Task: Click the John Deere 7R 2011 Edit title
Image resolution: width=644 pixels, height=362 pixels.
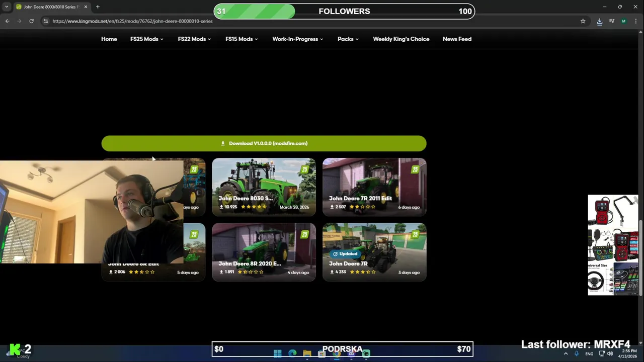Action: [x=360, y=198]
